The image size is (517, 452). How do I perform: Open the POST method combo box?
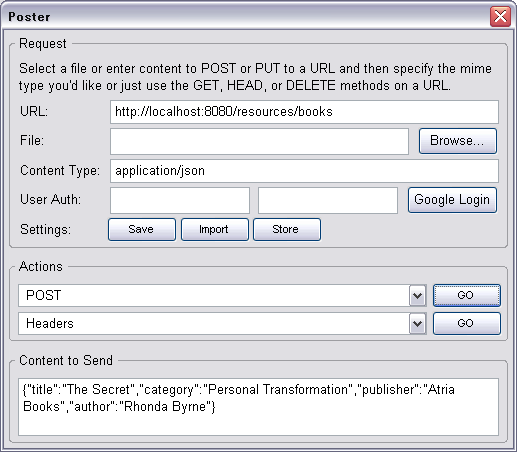[222, 295]
